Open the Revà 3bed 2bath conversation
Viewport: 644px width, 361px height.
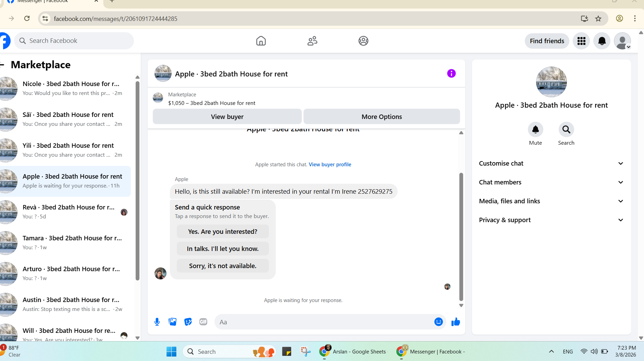(x=65, y=212)
